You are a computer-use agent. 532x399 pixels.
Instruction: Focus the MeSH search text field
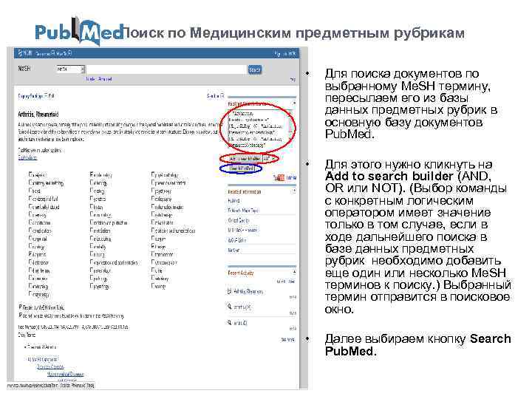(x=166, y=69)
